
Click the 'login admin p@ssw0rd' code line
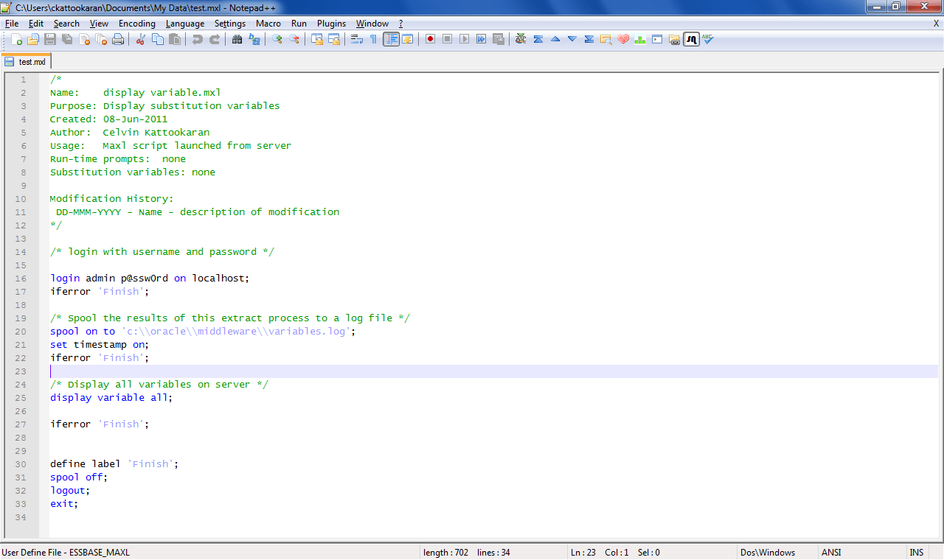(150, 279)
